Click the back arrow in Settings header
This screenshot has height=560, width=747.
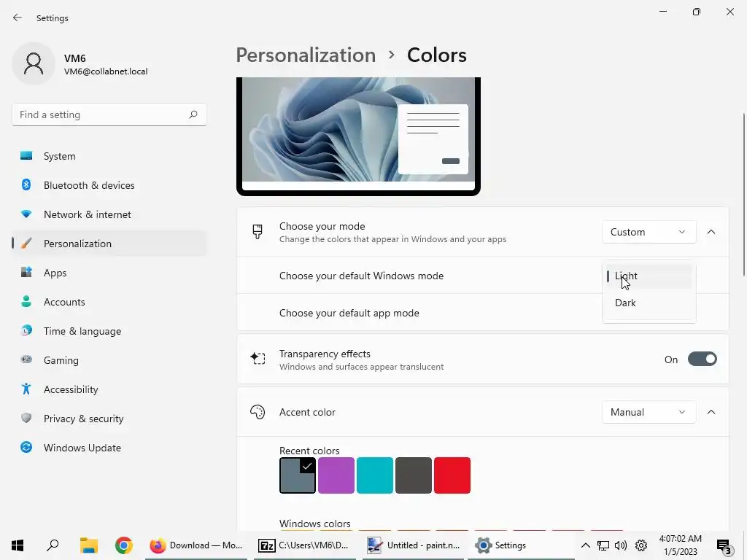(18, 17)
